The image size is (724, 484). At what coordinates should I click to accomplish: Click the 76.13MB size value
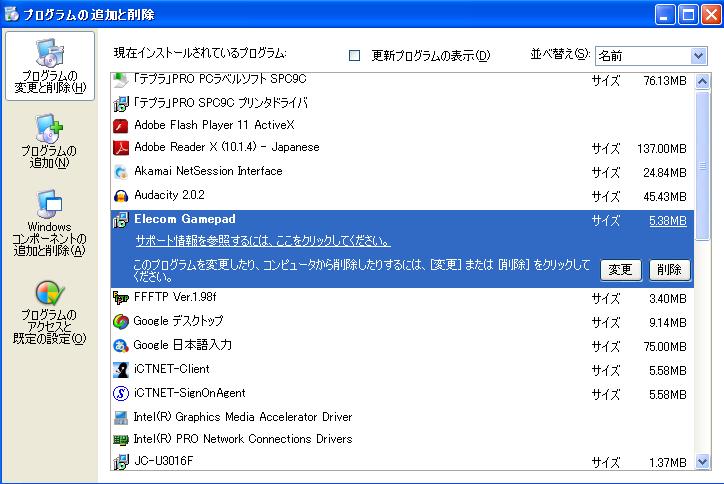pos(664,81)
